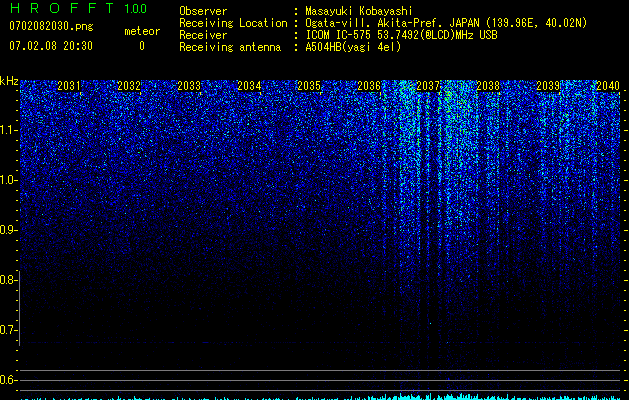The width and height of the screenshot is (629, 400).
Task: Click the 2040 time marker
Action: [608, 86]
